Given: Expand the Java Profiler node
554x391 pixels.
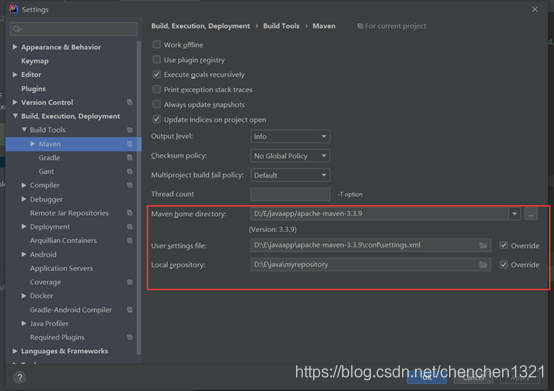Looking at the screenshot, I should pyautogui.click(x=24, y=323).
